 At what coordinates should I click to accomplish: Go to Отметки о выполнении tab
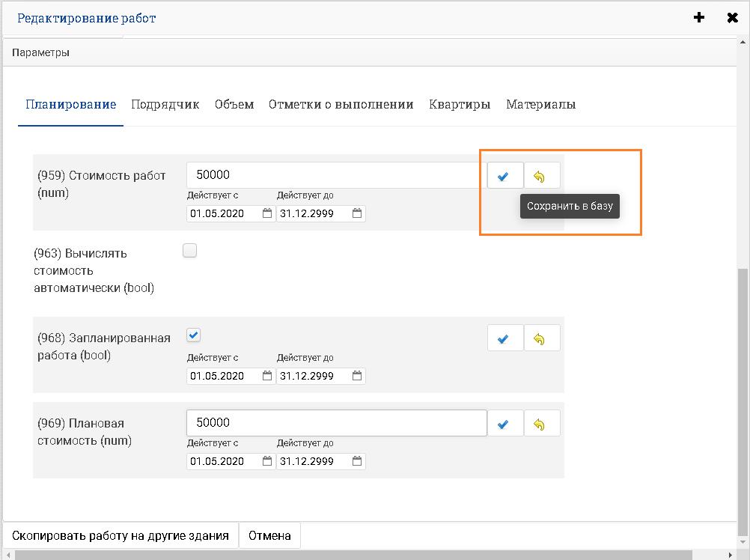341,105
